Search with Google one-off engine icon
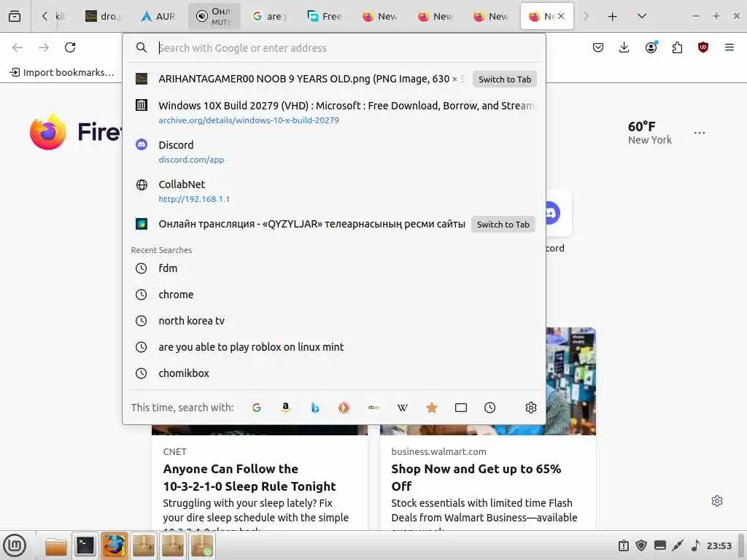The image size is (747, 560). 256,408
